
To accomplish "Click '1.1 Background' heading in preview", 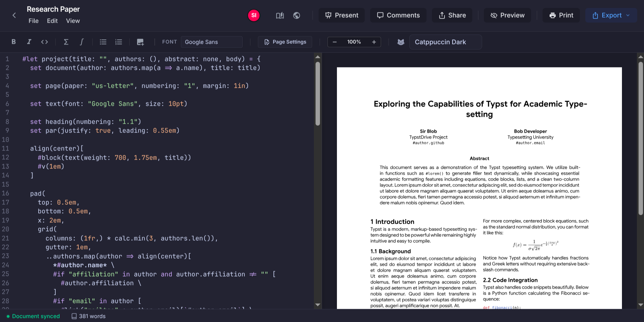I will [x=391, y=251].
